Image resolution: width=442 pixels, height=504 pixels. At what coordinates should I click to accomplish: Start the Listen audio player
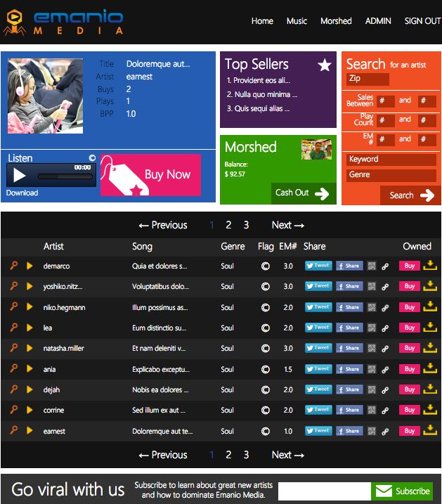click(x=19, y=176)
